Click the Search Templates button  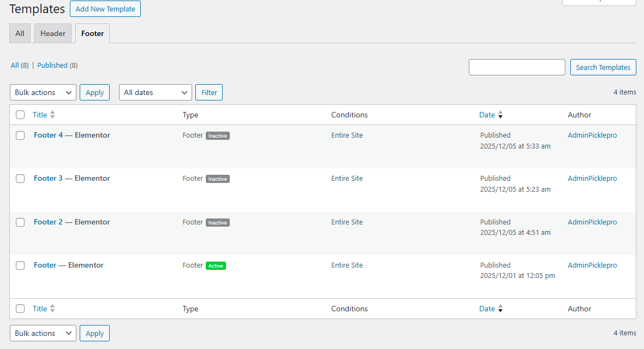[603, 67]
